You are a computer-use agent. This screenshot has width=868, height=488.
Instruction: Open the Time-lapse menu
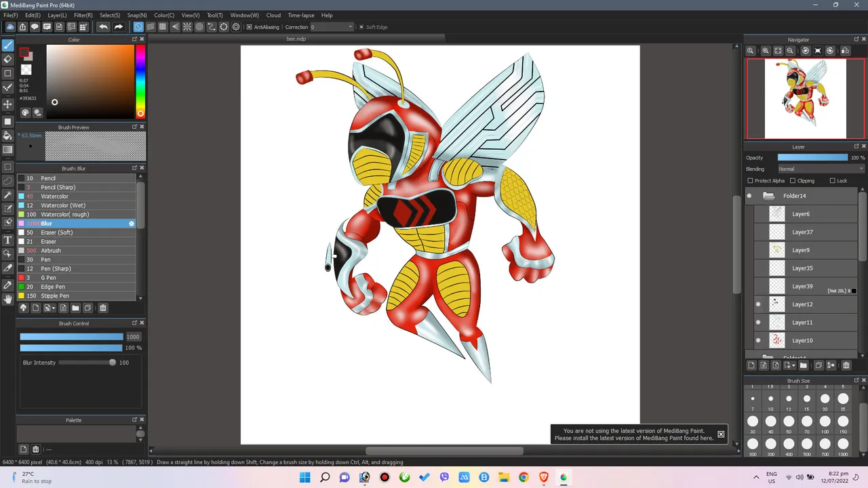tap(300, 15)
